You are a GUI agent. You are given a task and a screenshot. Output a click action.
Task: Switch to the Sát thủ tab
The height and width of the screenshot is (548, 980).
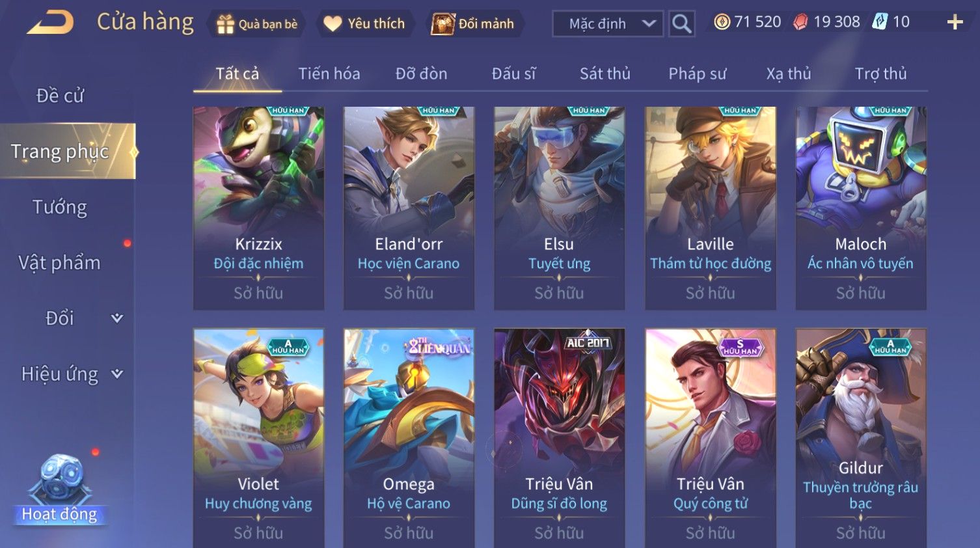[605, 74]
